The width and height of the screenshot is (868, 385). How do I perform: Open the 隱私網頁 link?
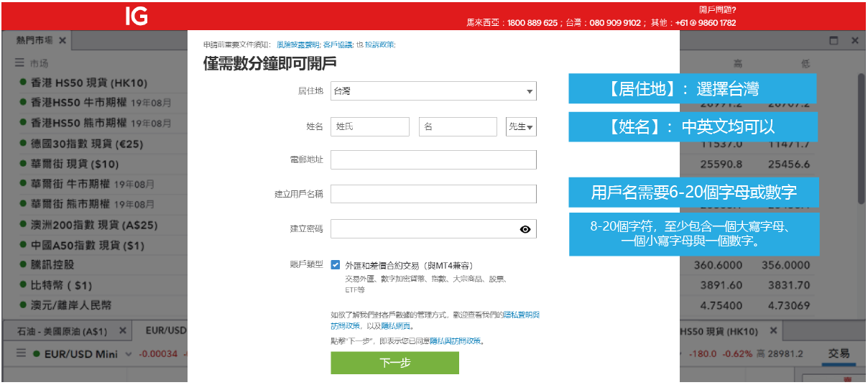tap(396, 325)
